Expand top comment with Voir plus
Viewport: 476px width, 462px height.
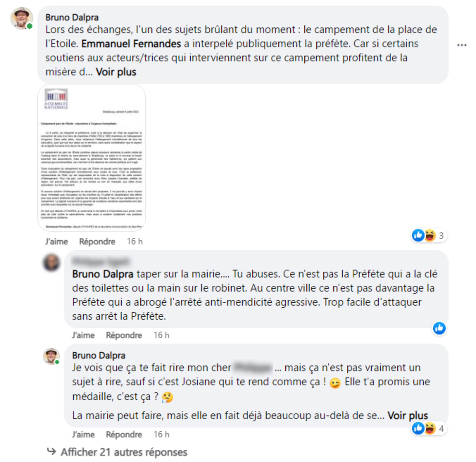(x=116, y=72)
